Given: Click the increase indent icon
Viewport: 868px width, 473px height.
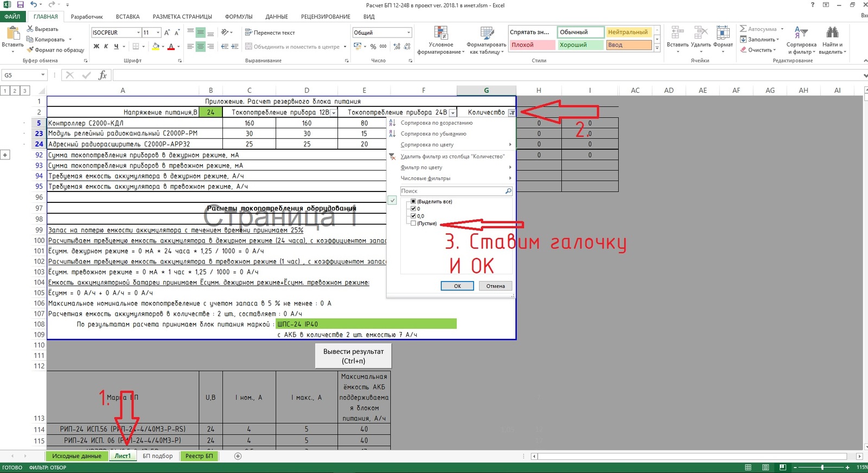Looking at the screenshot, I should [235, 47].
